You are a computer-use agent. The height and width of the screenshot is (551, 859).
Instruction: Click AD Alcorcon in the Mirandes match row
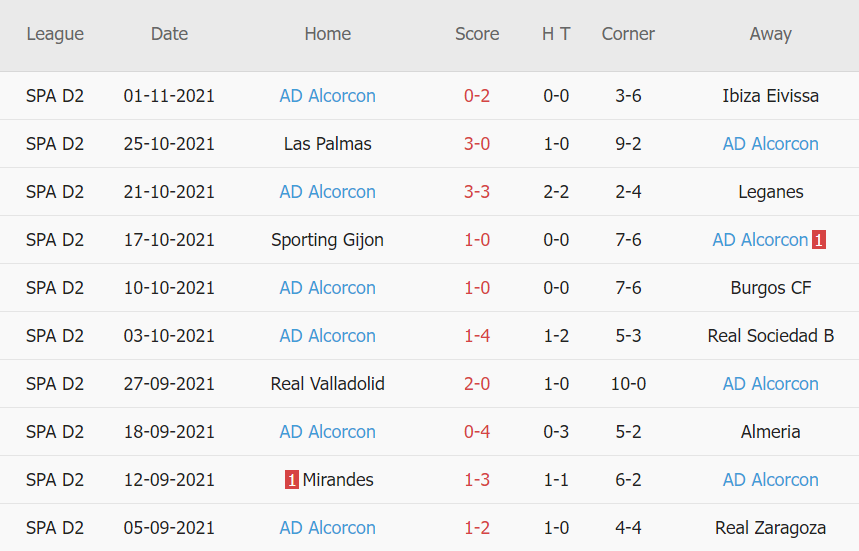(x=770, y=480)
